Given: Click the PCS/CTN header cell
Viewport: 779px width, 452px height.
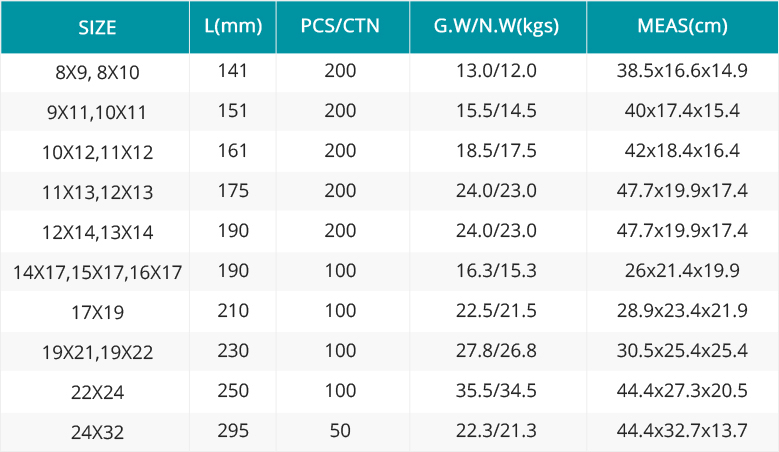Looking at the screenshot, I should tap(340, 25).
